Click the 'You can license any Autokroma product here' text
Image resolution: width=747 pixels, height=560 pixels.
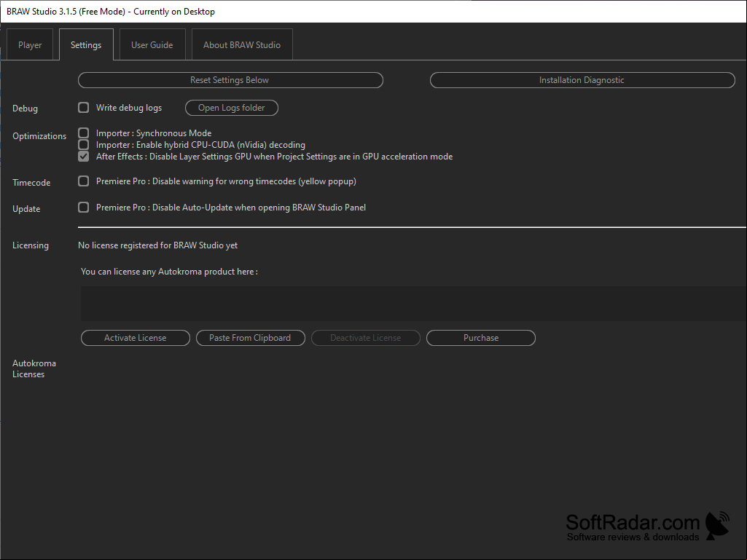pos(169,272)
